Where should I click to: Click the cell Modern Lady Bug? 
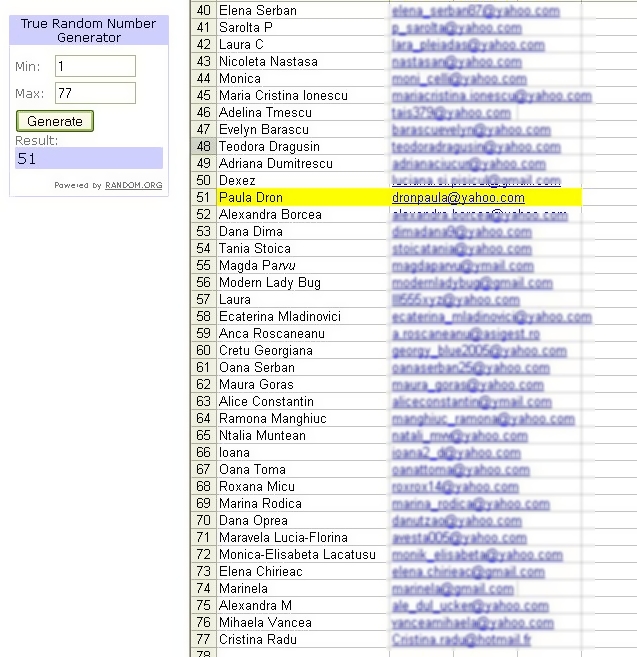point(303,282)
